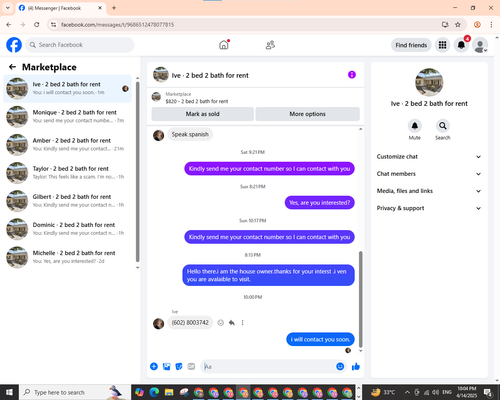Reply to the (602) 8003742 message
The width and height of the screenshot is (500, 400).
click(x=232, y=323)
